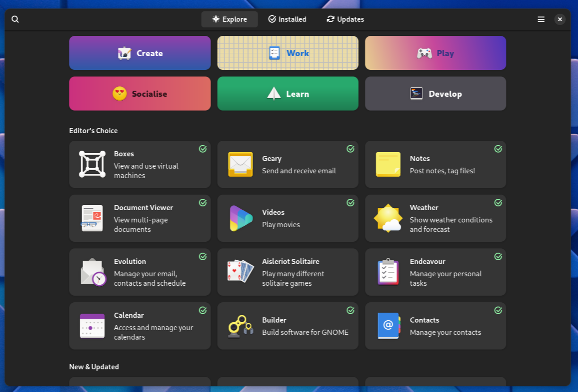Image resolution: width=578 pixels, height=392 pixels.
Task: Open the hamburger main menu
Action: (541, 19)
